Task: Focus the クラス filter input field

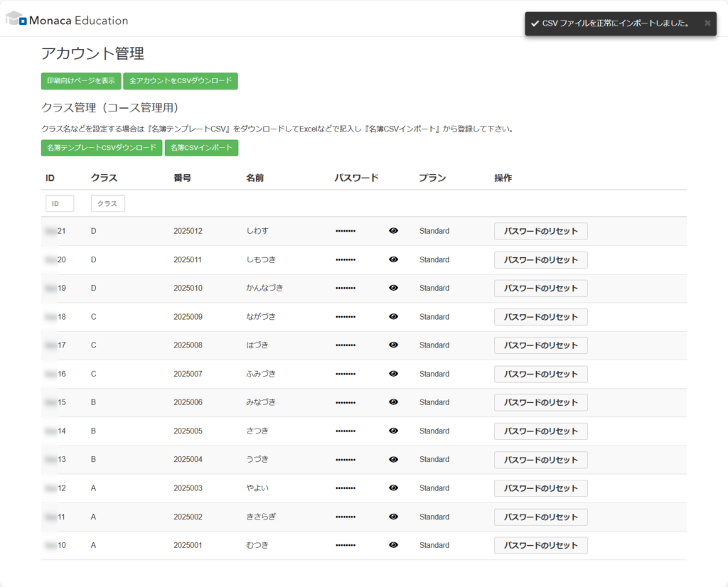Action: [x=108, y=203]
